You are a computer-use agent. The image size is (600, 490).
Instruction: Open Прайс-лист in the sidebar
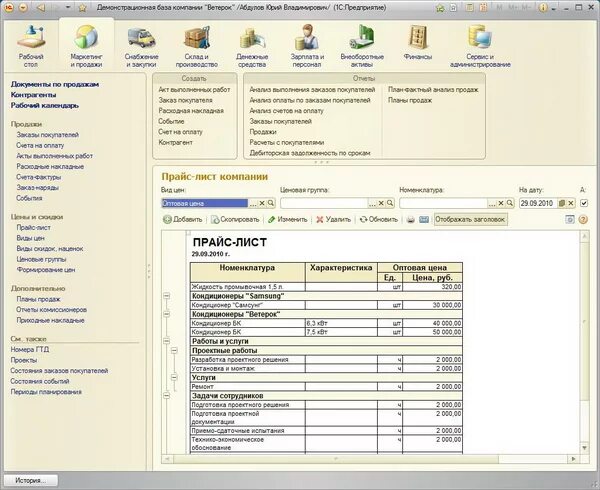pyautogui.click(x=33, y=227)
